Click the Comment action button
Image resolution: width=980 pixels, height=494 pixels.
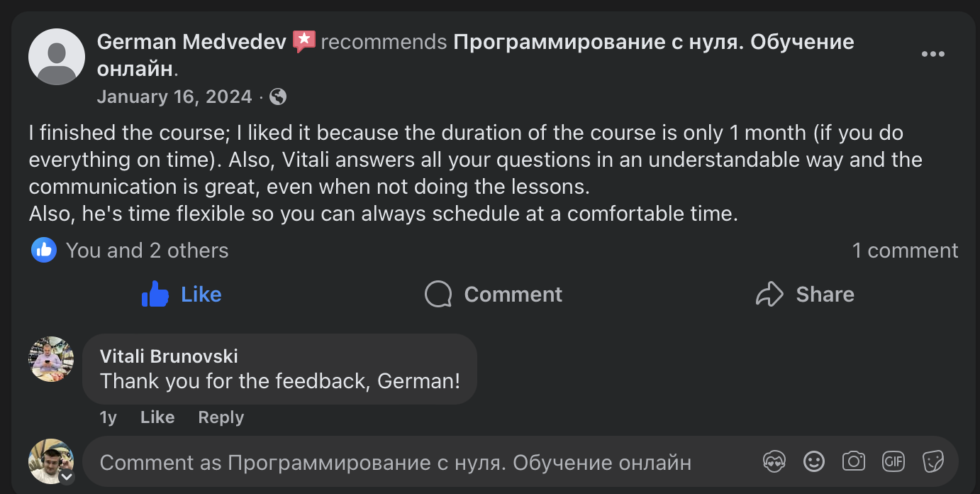[492, 294]
